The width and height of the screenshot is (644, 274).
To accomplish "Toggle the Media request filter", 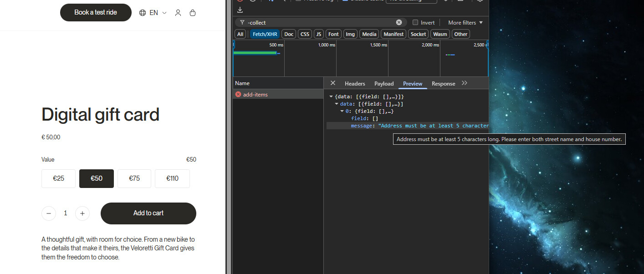I will pos(369,34).
